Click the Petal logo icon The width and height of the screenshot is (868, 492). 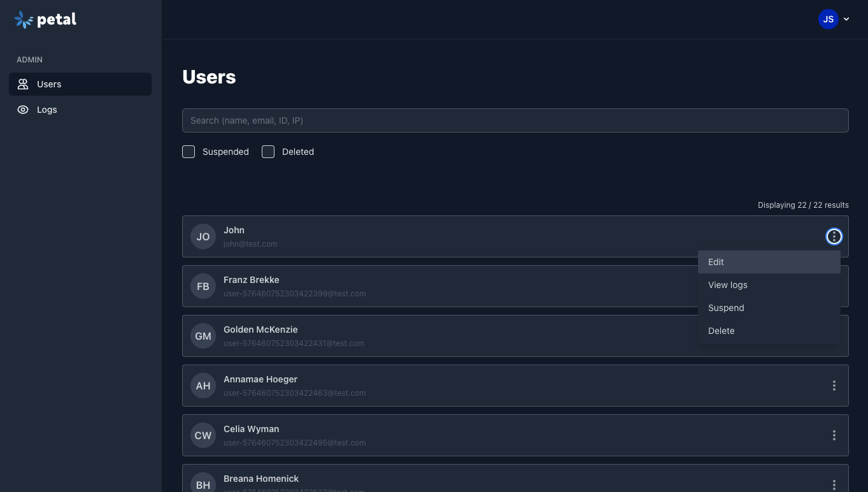point(24,20)
